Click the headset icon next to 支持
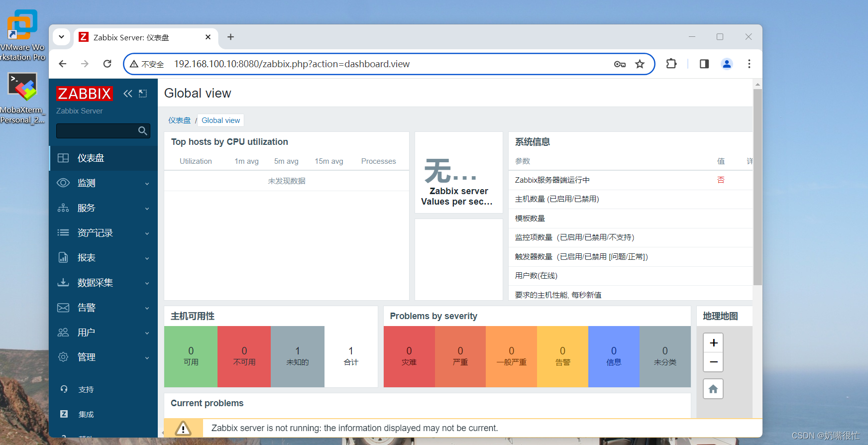This screenshot has height=445, width=868. pos(64,389)
